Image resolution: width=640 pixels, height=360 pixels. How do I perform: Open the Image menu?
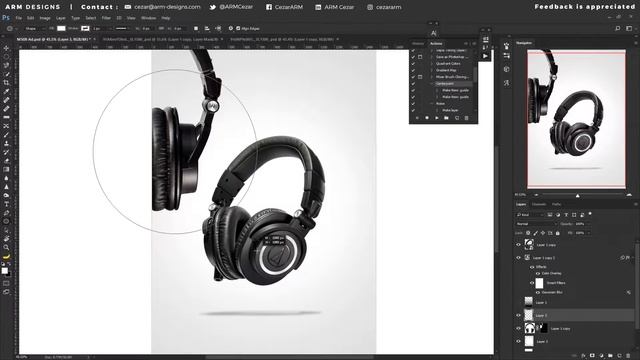(x=45, y=18)
